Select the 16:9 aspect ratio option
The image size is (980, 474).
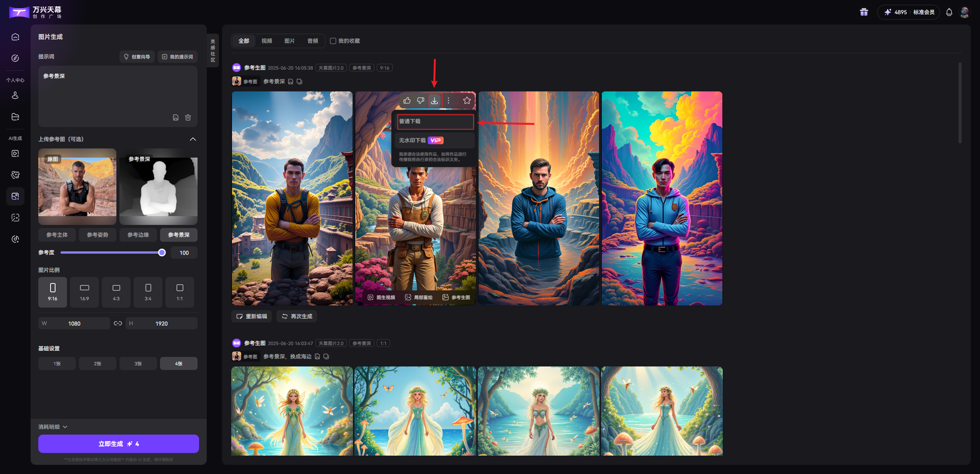pos(84,292)
